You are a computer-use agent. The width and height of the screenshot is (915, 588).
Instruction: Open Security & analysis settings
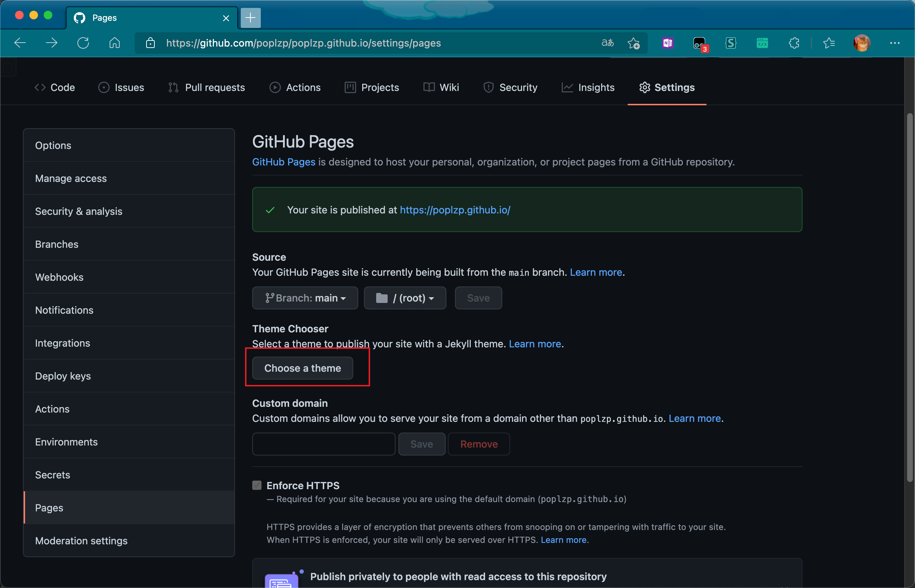[129, 211]
